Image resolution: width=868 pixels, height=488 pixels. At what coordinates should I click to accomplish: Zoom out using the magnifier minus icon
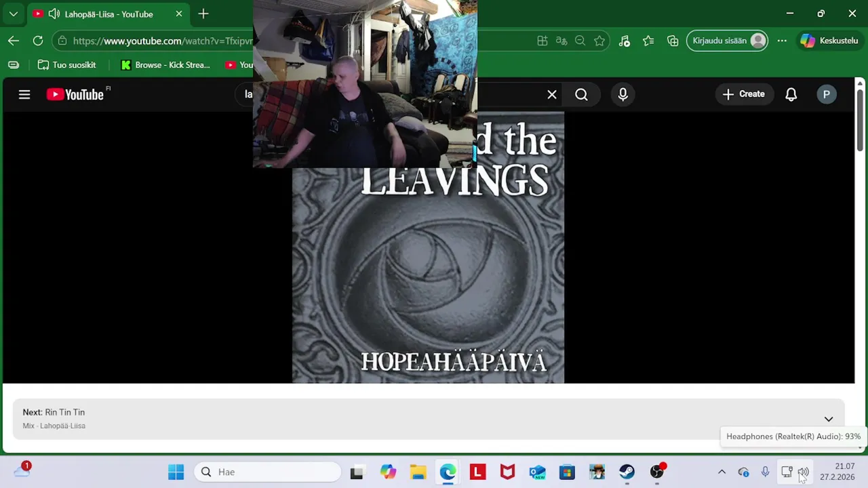580,41
